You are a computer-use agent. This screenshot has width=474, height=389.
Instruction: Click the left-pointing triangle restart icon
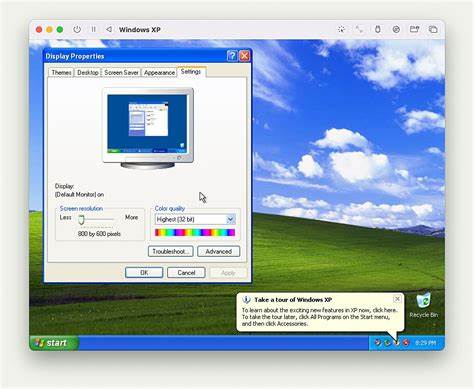109,29
